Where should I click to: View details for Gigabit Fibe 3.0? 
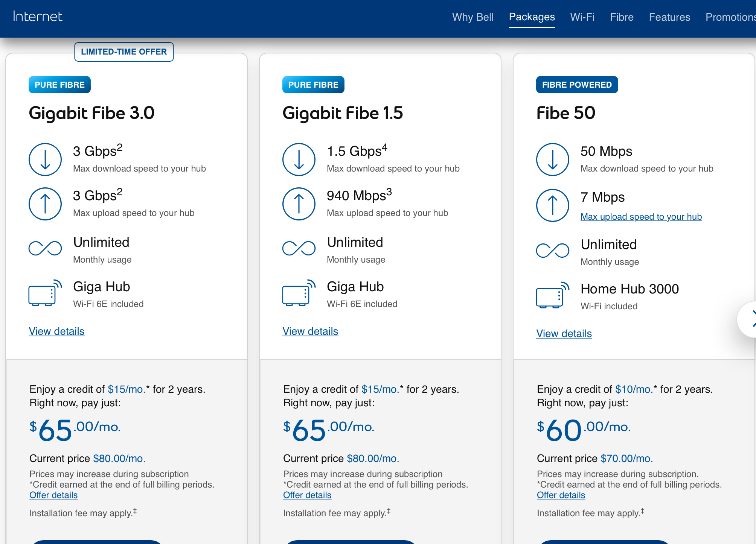[56, 331]
